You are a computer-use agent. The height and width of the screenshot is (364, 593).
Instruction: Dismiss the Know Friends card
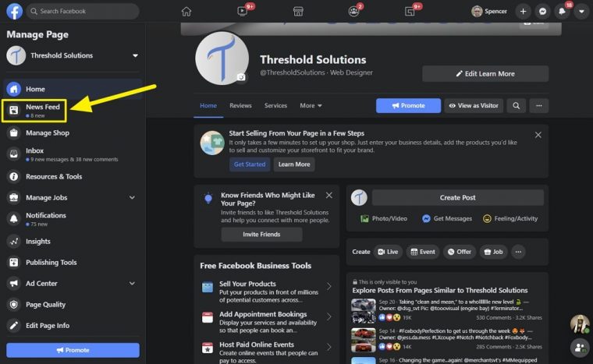(329, 196)
